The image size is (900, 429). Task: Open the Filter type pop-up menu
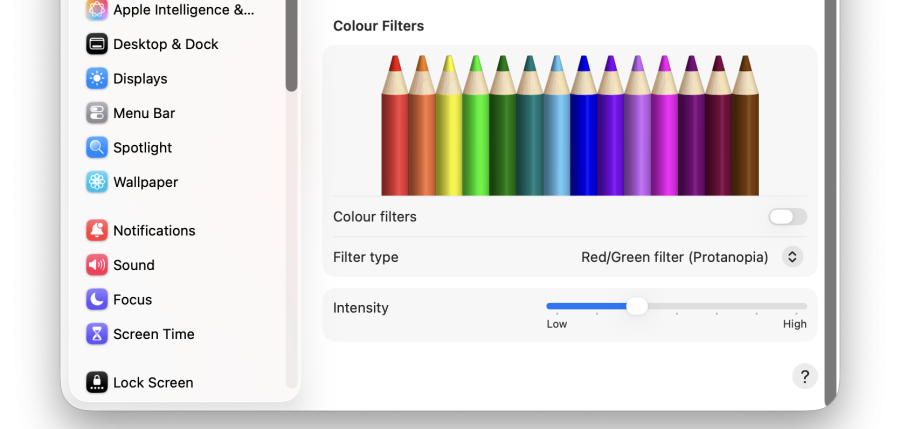click(x=792, y=257)
